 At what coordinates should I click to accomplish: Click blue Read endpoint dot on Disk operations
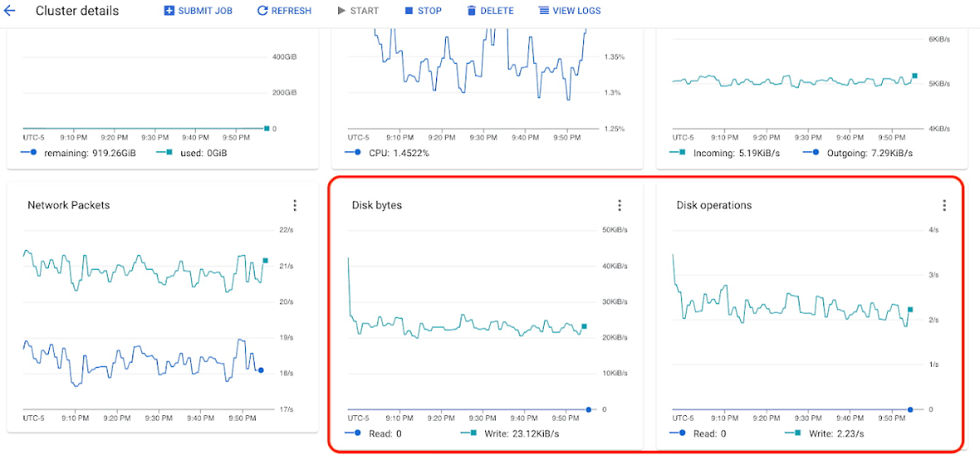point(910,409)
